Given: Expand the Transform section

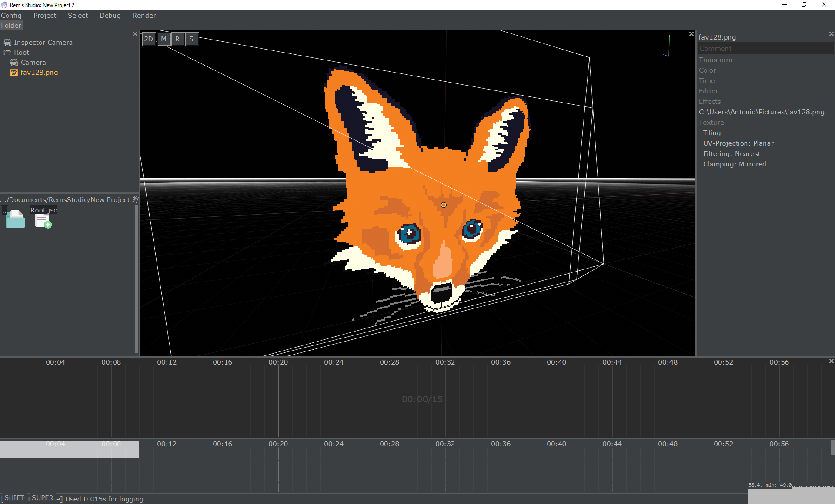Looking at the screenshot, I should click(715, 60).
